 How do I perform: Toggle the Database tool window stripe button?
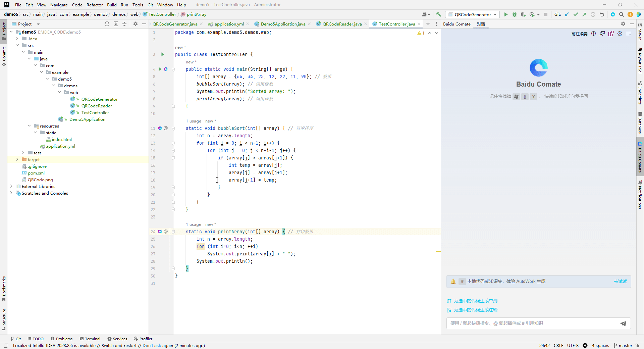[x=640, y=122]
